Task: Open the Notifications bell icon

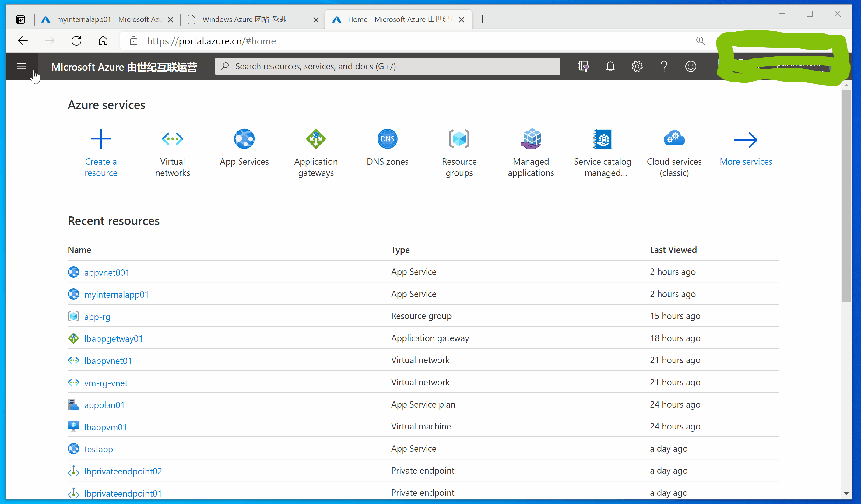Action: pos(610,66)
